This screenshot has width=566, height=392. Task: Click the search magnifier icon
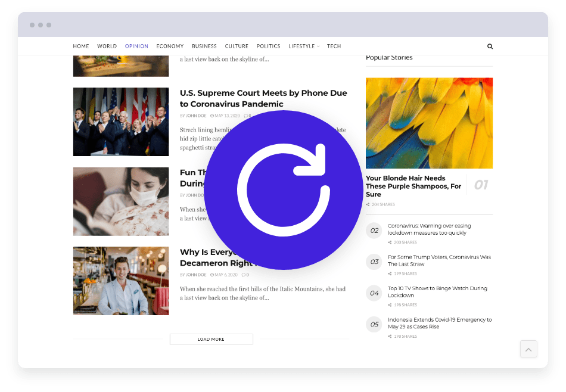coord(490,46)
